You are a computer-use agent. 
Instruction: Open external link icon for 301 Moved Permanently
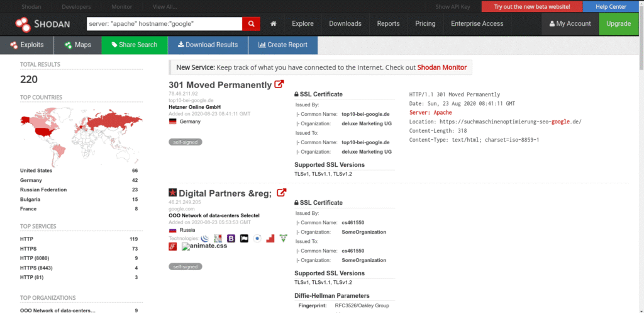[279, 84]
